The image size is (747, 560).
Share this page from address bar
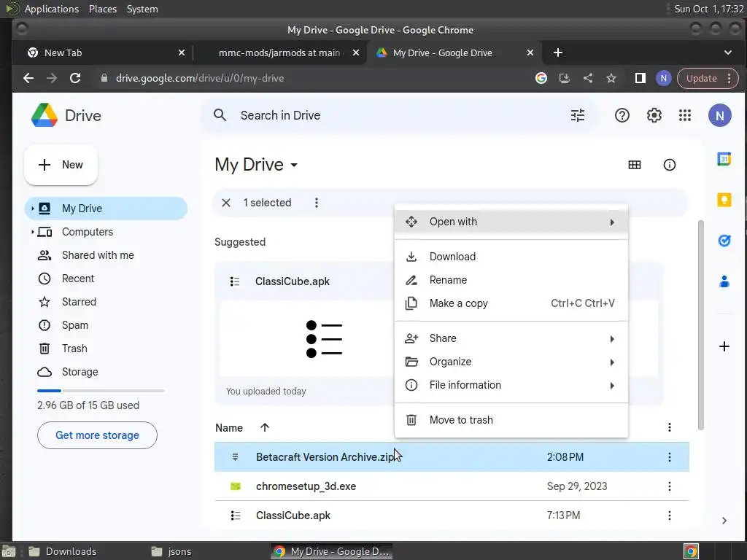click(x=587, y=78)
